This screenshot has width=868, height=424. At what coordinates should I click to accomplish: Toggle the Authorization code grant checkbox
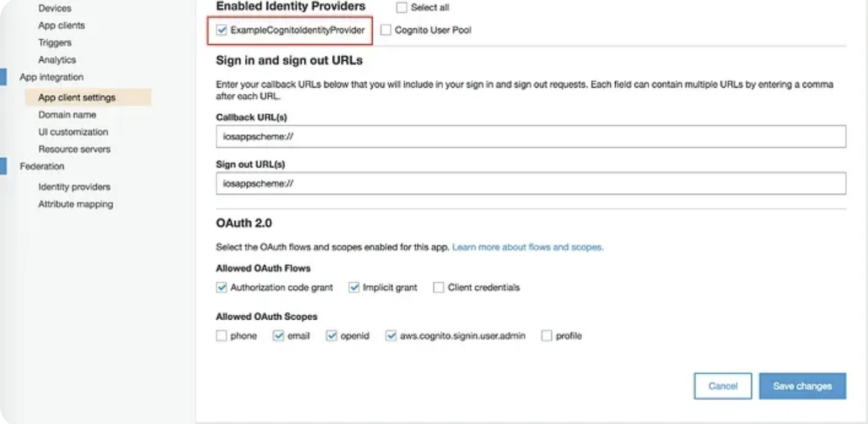tap(222, 287)
